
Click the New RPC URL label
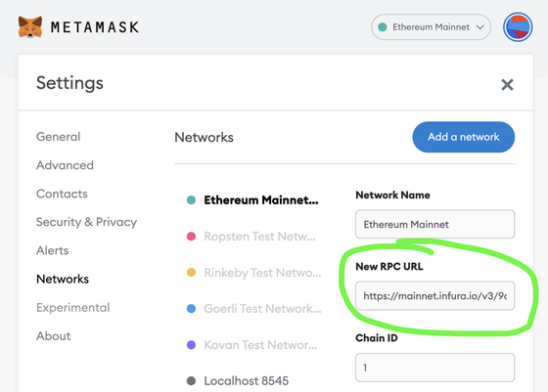(389, 266)
